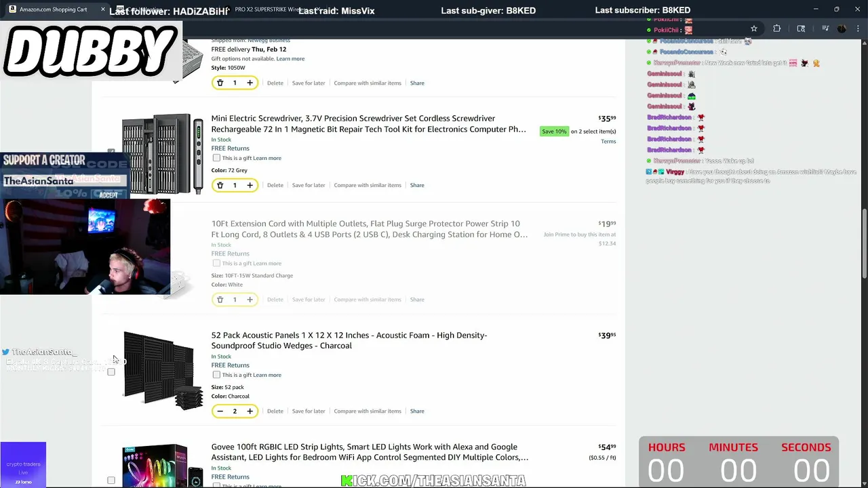Open the browser three-dot menu
The image size is (868, 488).
coord(857,28)
